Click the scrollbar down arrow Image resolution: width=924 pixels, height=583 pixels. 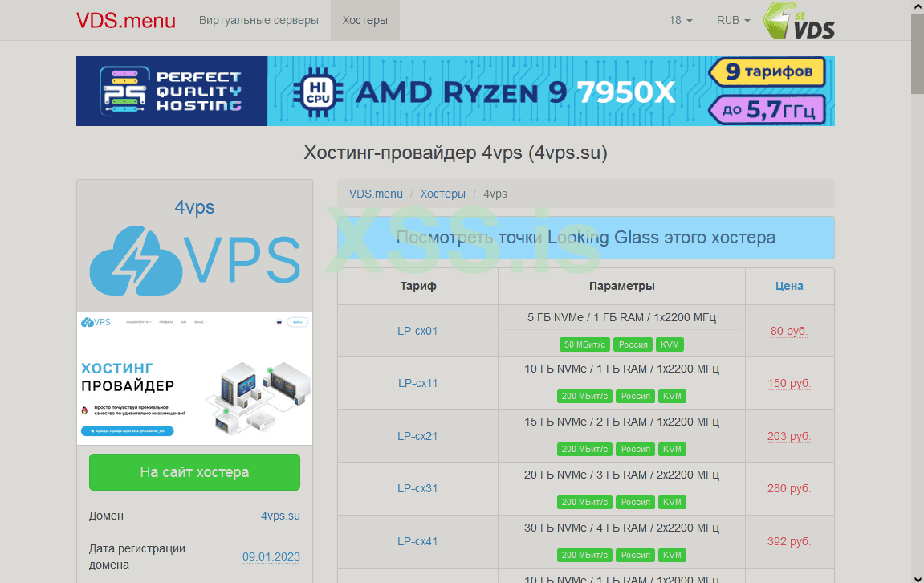pyautogui.click(x=917, y=577)
